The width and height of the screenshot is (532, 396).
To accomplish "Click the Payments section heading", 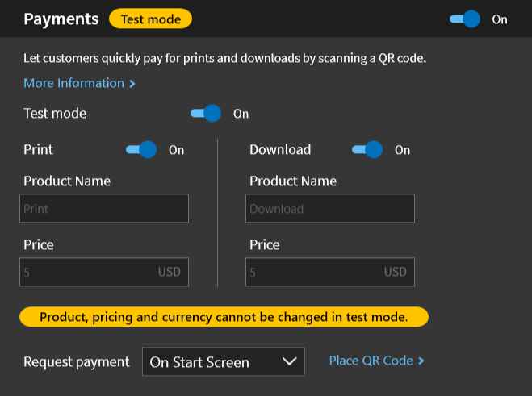I will pos(61,19).
